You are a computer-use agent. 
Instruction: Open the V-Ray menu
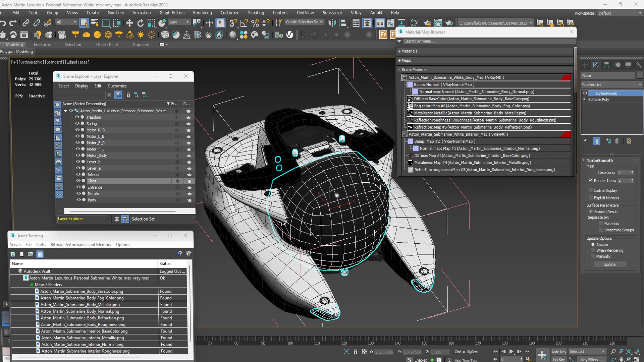[356, 13]
